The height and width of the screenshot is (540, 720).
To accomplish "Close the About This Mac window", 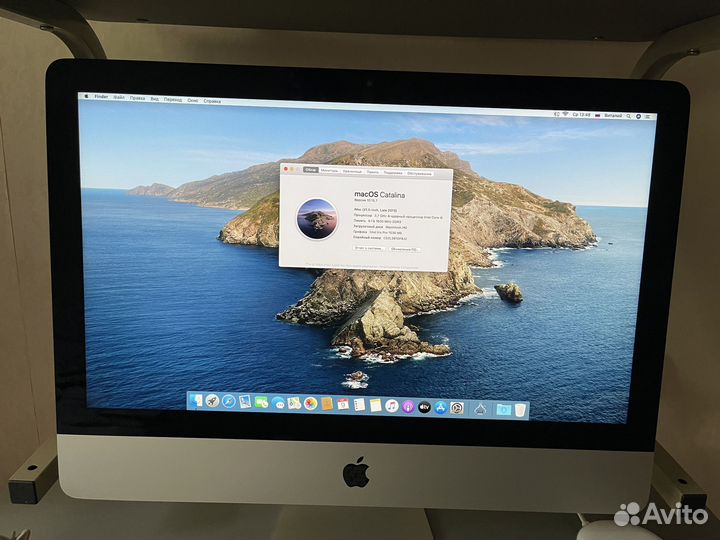I will (x=286, y=169).
